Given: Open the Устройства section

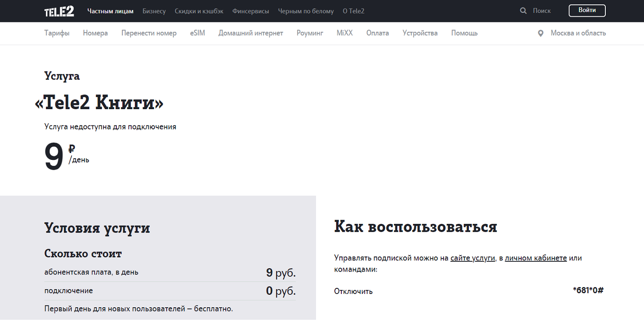Looking at the screenshot, I should pos(420,33).
